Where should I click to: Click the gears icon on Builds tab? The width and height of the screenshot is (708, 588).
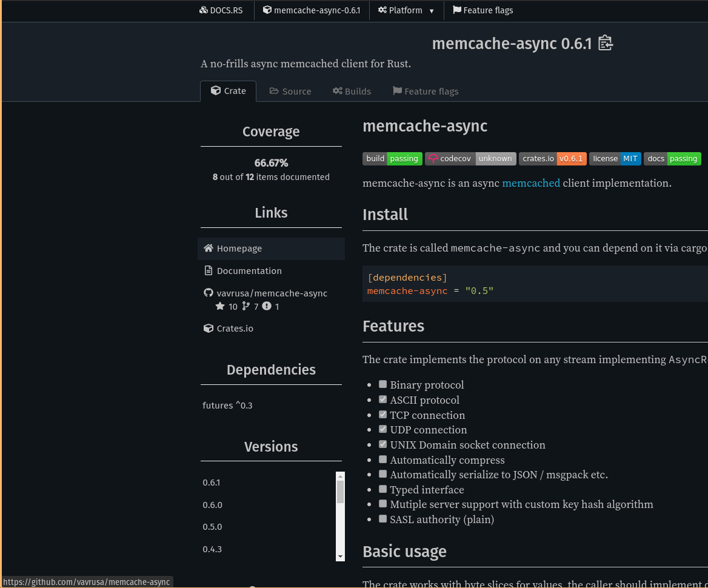(x=337, y=91)
